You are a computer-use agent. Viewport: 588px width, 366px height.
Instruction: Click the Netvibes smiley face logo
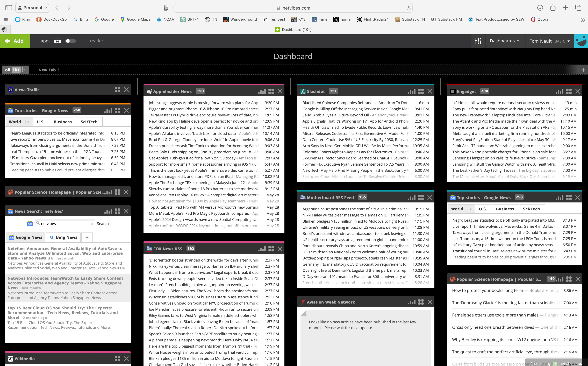click(x=581, y=41)
